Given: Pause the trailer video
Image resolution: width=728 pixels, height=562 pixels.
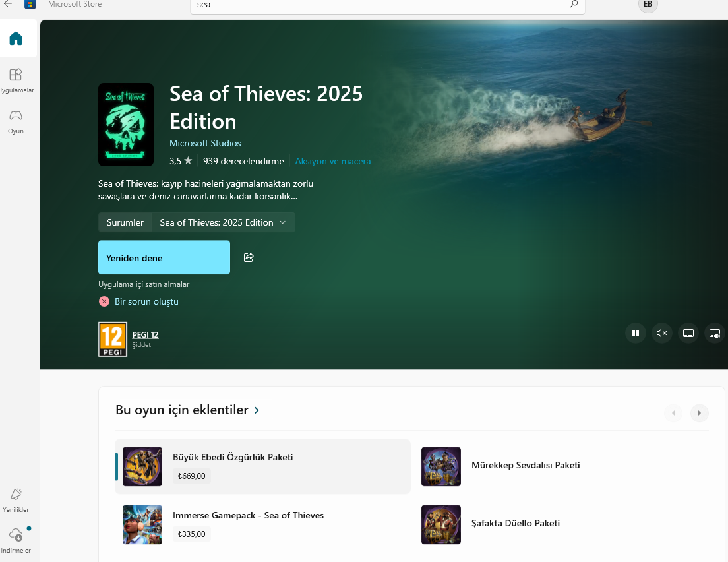Looking at the screenshot, I should click(x=636, y=333).
